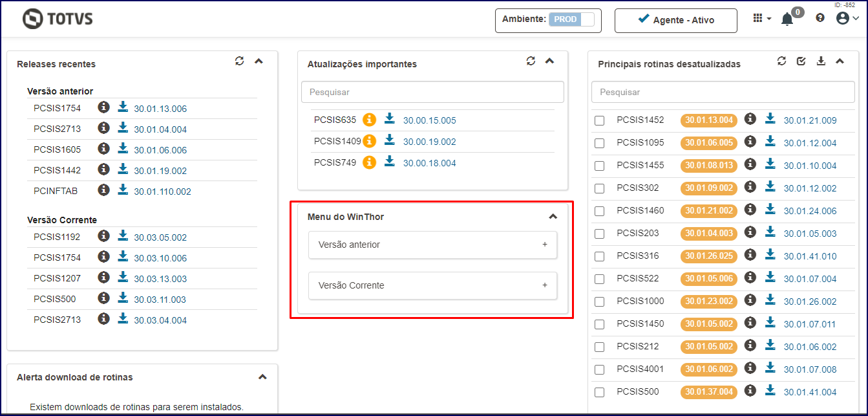The image size is (868, 416).
Task: Open the info icon for PCINFTAB
Action: tap(103, 190)
